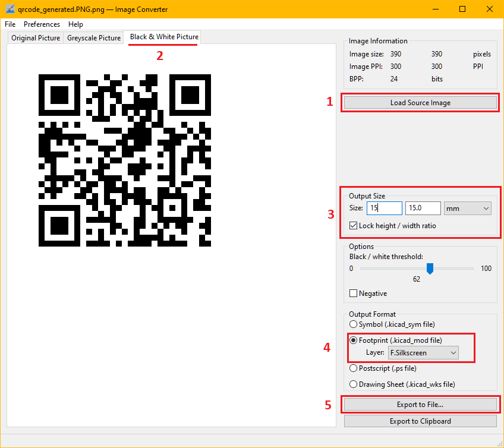504x448 pixels.
Task: Open the Layer dropdown showing F.Silkscreen
Action: click(x=423, y=352)
